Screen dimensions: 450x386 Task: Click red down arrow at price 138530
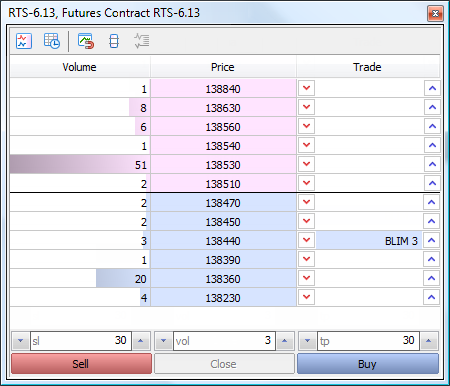[306, 164]
